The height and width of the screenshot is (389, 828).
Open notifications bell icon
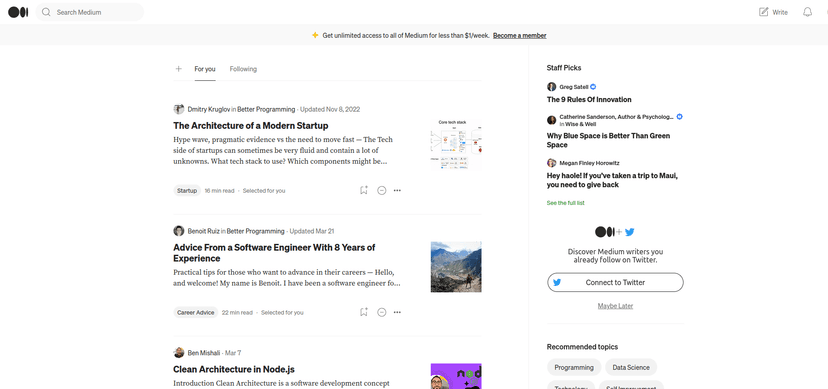pos(807,12)
